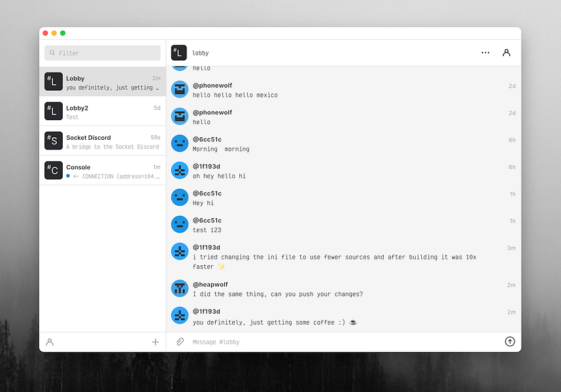The height and width of the screenshot is (392, 561).
Task: Switch to the Socket Discord channel
Action: [x=102, y=141]
